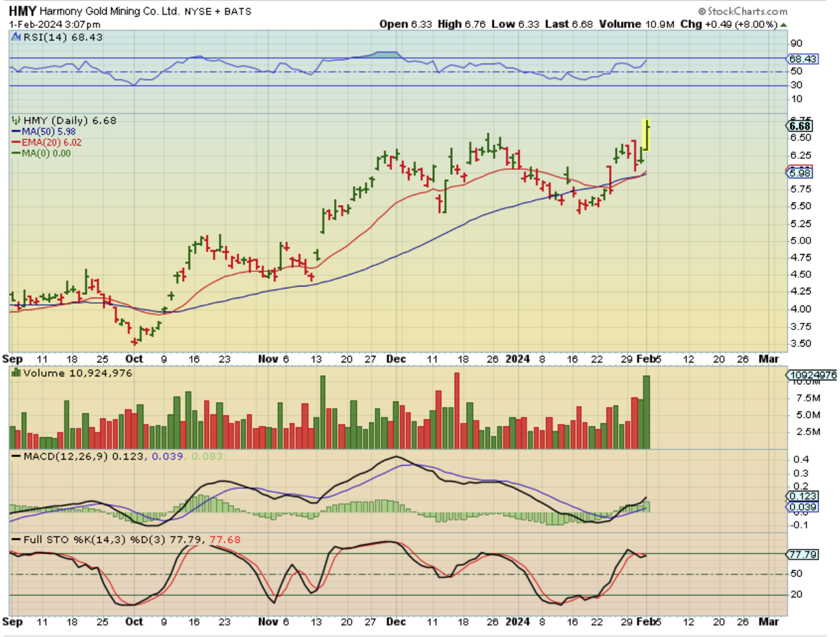Click the 0.083 MACD histogram legend value

(207, 456)
